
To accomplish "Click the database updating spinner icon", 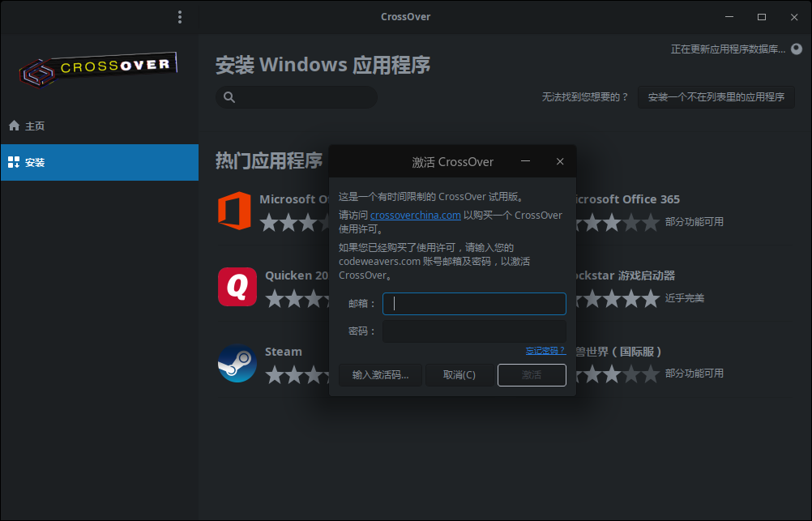I will (796, 49).
